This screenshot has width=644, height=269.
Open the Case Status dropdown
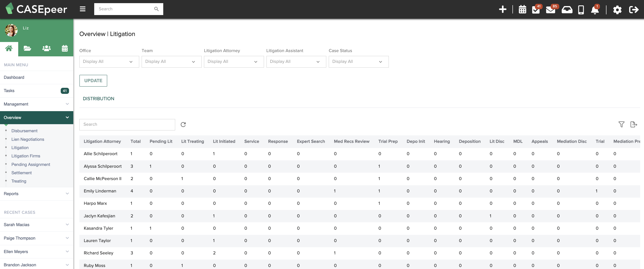(x=358, y=62)
